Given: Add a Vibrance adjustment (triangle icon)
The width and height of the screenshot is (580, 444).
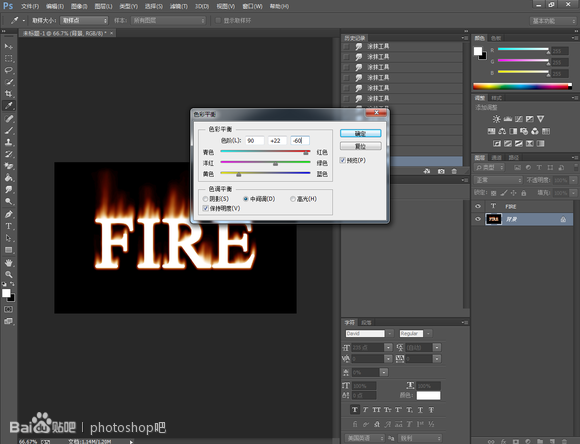Looking at the screenshot, I should click(x=540, y=119).
